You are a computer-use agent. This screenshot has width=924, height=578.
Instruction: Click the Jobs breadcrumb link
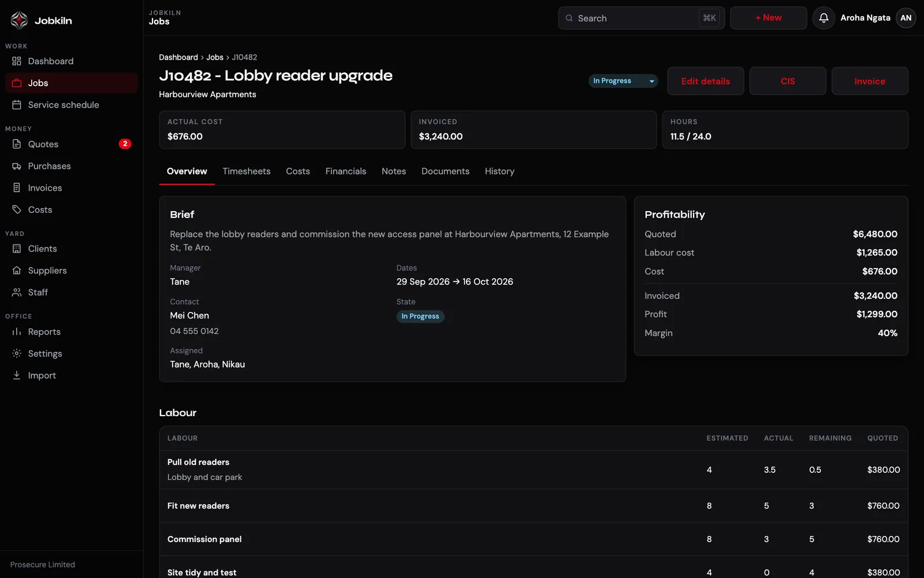(x=215, y=57)
